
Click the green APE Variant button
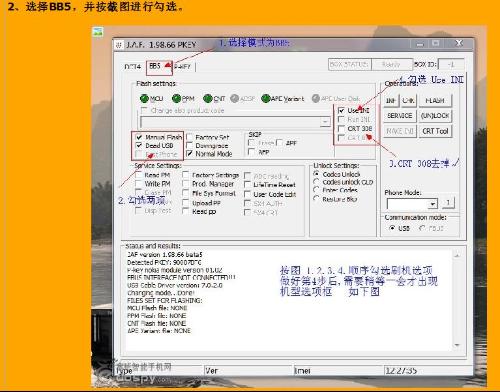(x=266, y=99)
